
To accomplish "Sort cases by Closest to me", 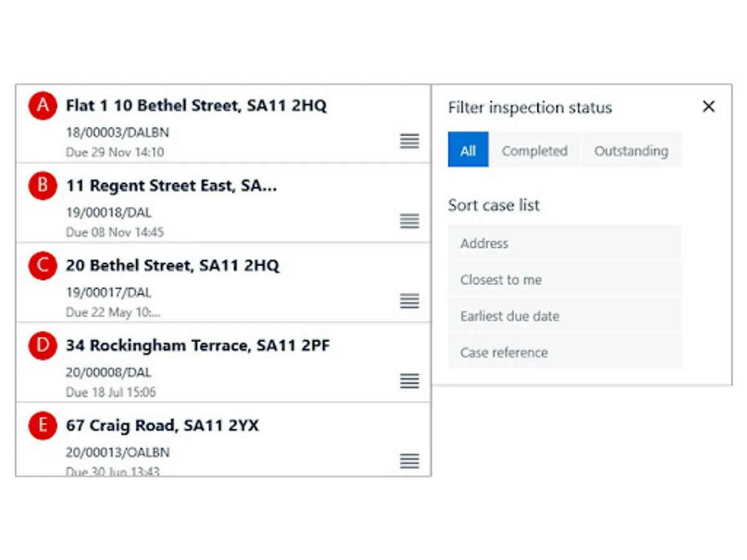I will tap(564, 280).
